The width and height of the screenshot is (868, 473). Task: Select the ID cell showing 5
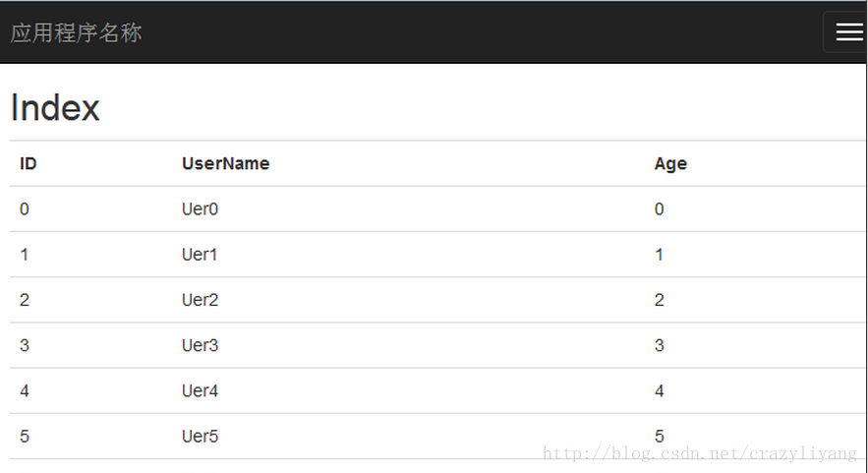tap(25, 436)
